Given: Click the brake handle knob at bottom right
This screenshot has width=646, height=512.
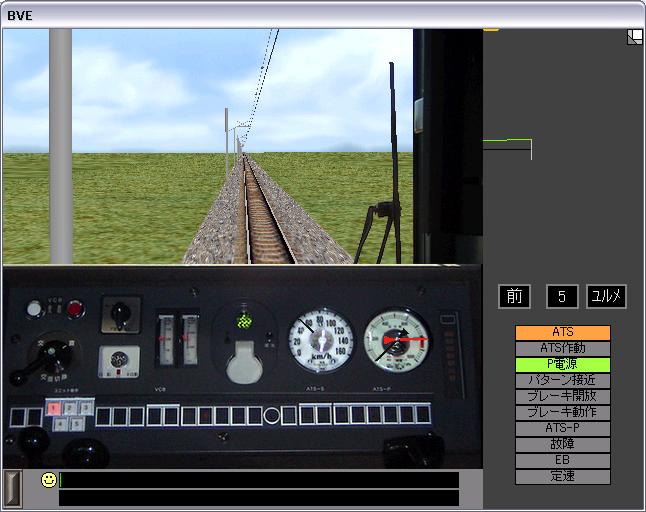Looking at the screenshot, I should pyautogui.click(x=413, y=449).
